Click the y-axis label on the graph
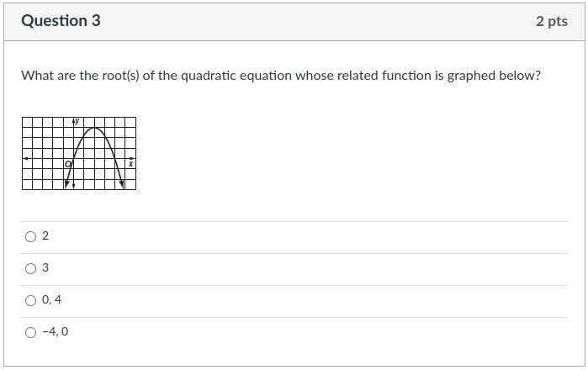This screenshot has height=370, width=588. [77, 122]
